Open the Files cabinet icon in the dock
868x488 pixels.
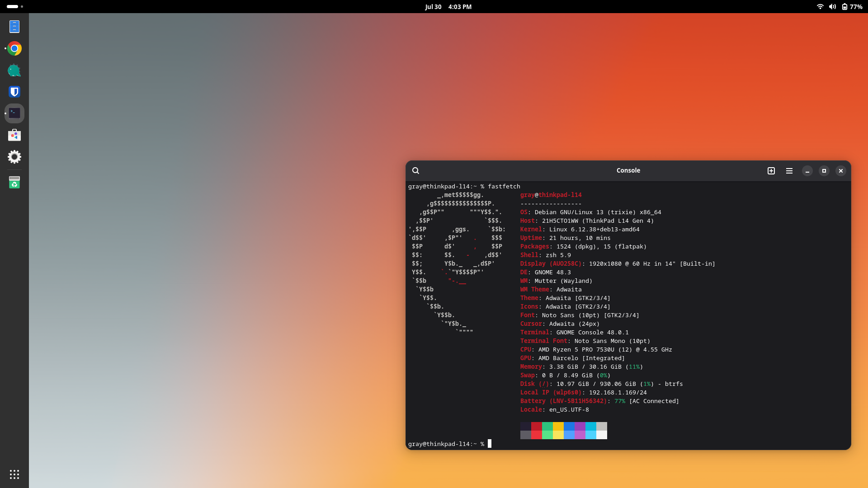pos(14,27)
